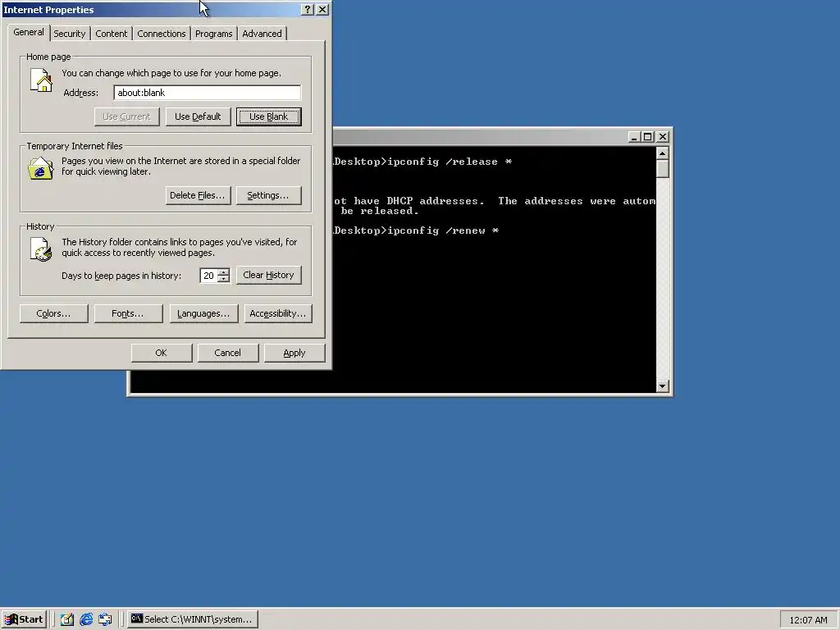Image resolution: width=840 pixels, height=630 pixels.
Task: Click the Use Default button
Action: (x=198, y=116)
